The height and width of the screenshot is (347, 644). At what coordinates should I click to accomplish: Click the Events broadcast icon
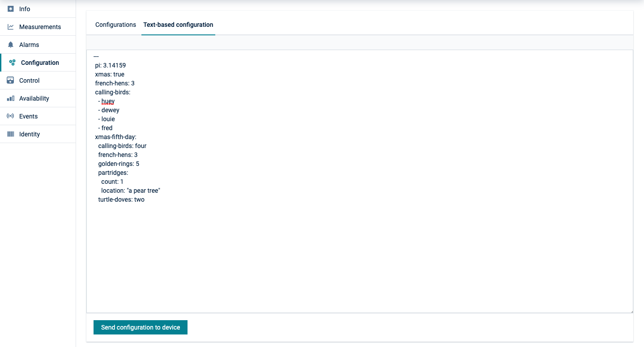point(11,116)
